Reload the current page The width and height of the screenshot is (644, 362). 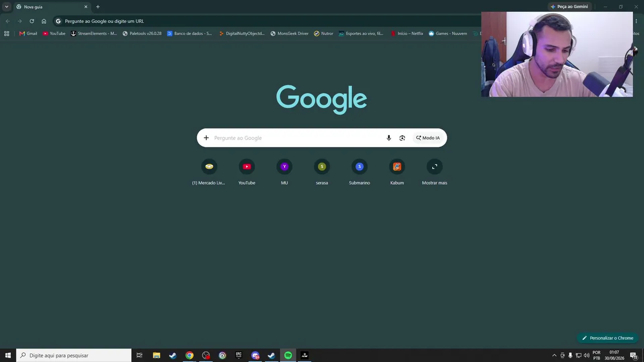point(32,21)
